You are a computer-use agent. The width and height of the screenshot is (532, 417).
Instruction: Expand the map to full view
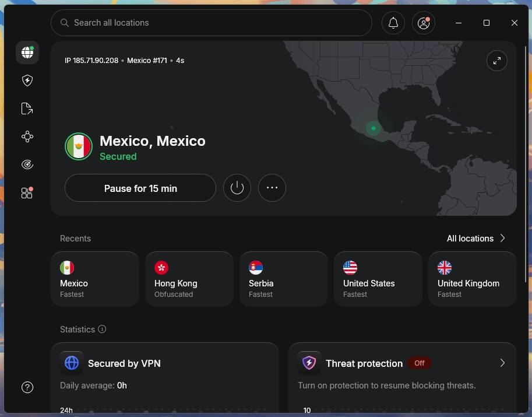click(496, 61)
